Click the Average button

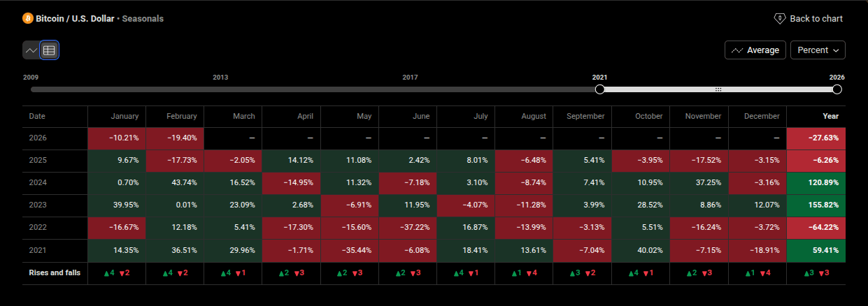[x=755, y=50]
